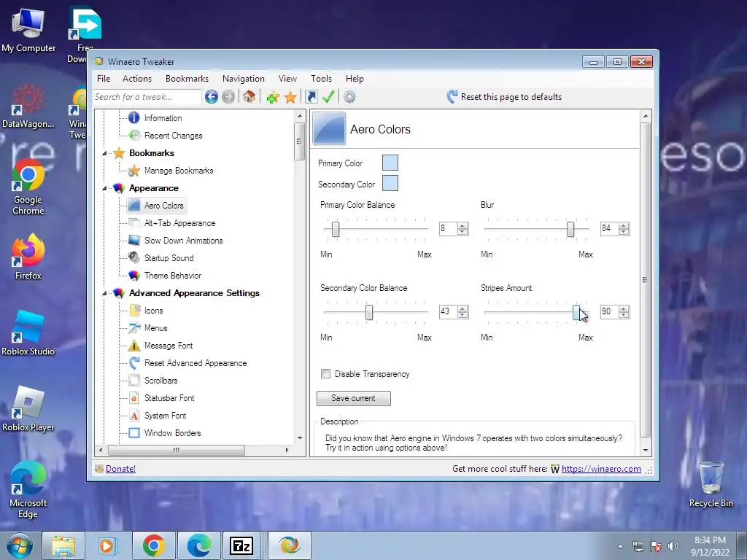Enable the Disable Transparency checkbox
The image size is (747, 560).
click(x=326, y=374)
